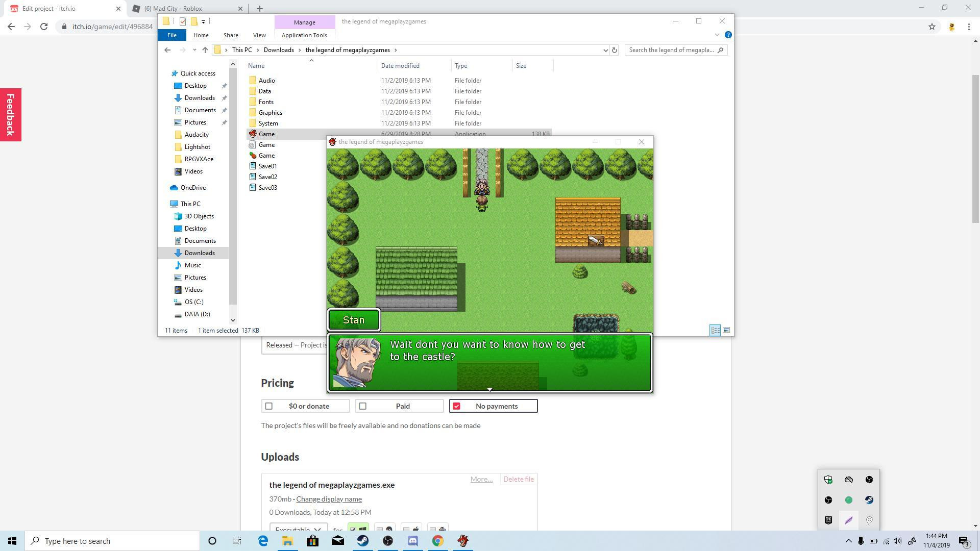This screenshot has height=551, width=980.
Task: Bookmark this itch.io page with star icon
Action: [932, 27]
